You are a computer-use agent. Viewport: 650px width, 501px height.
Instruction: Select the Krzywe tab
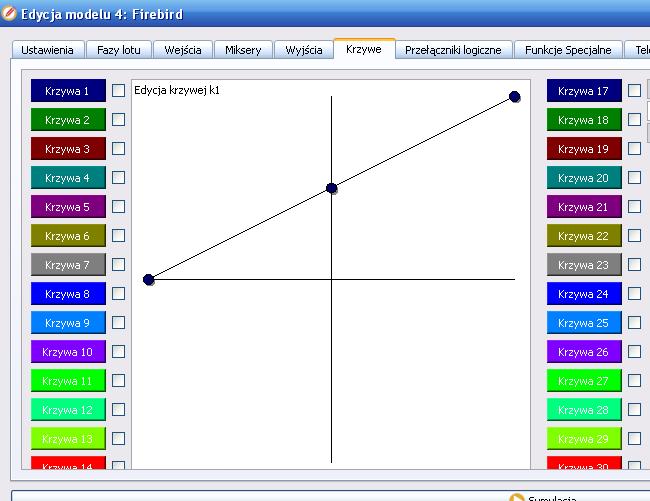pos(364,49)
